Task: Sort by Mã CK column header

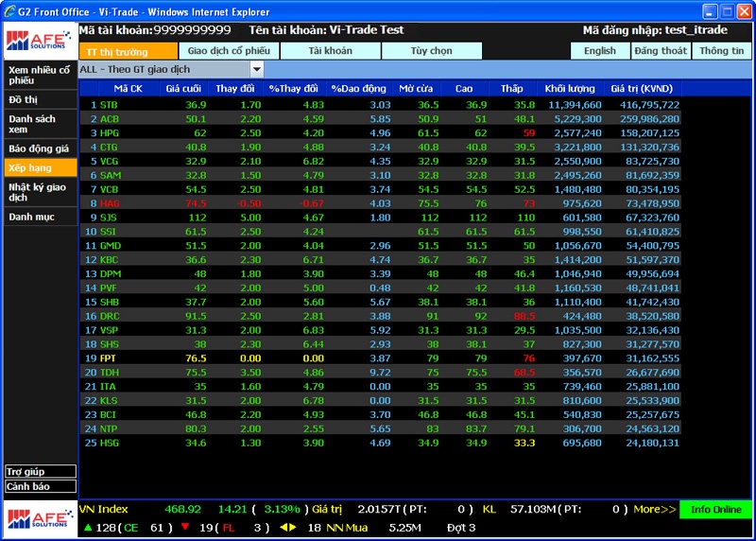Action: coord(129,88)
